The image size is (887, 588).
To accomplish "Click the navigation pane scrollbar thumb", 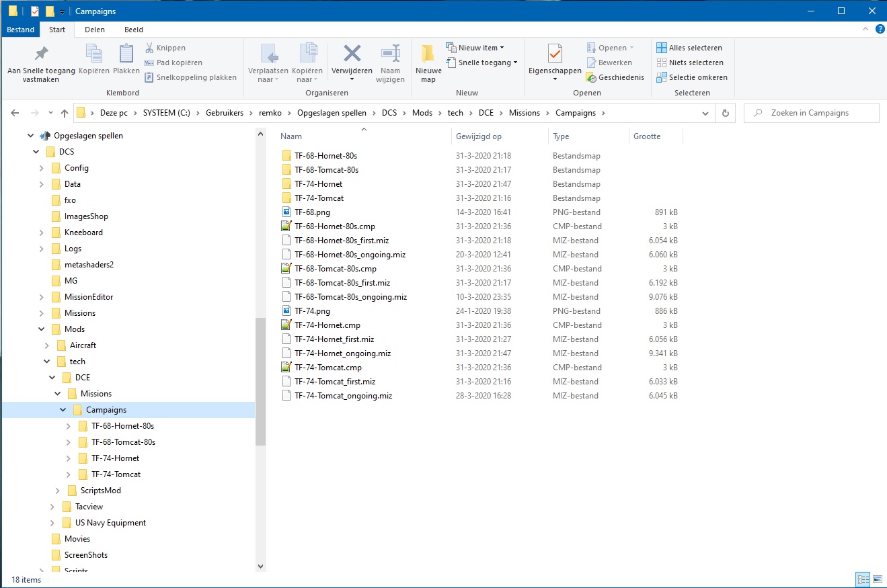I will pyautogui.click(x=260, y=381).
